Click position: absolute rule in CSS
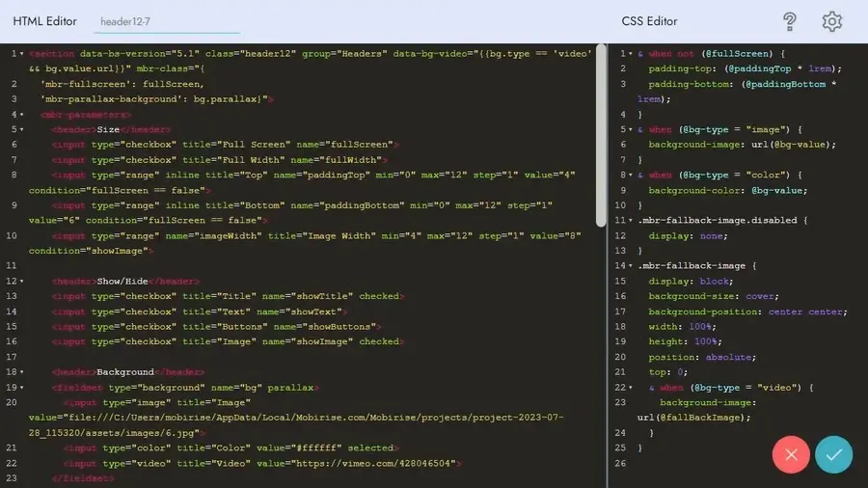The image size is (868, 488). pos(702,357)
